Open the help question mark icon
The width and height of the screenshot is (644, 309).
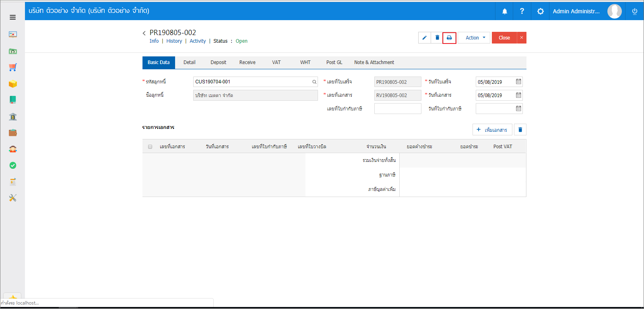pos(522,11)
